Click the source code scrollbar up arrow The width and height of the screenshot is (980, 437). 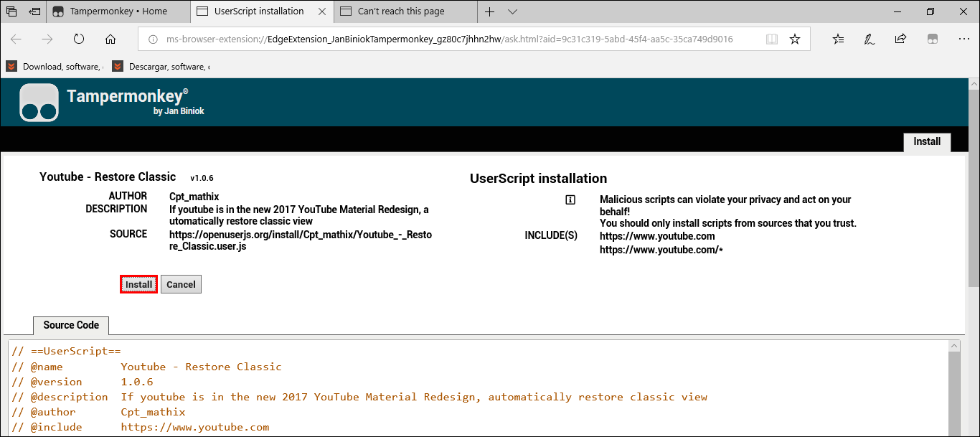(954, 346)
